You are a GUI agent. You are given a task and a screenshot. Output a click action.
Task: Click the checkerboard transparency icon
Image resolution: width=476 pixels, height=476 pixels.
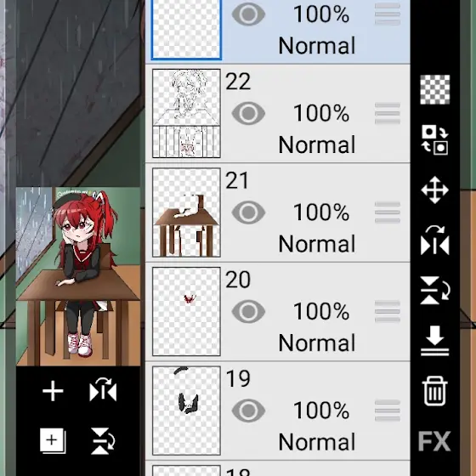point(434,89)
